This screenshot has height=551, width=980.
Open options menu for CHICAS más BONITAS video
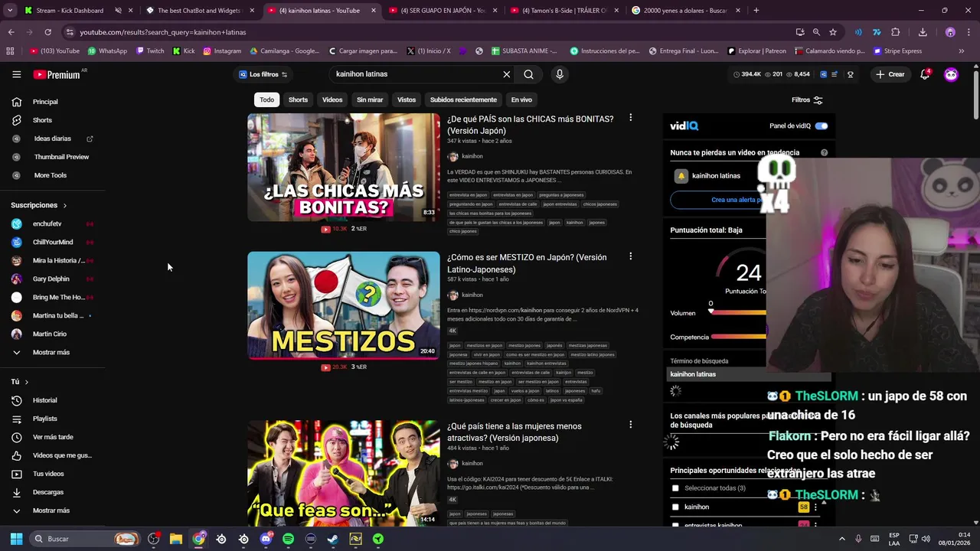[x=630, y=118]
